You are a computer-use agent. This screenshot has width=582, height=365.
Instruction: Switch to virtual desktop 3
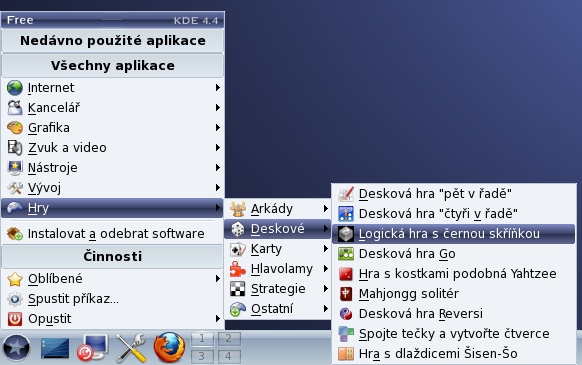pyautogui.click(x=202, y=356)
